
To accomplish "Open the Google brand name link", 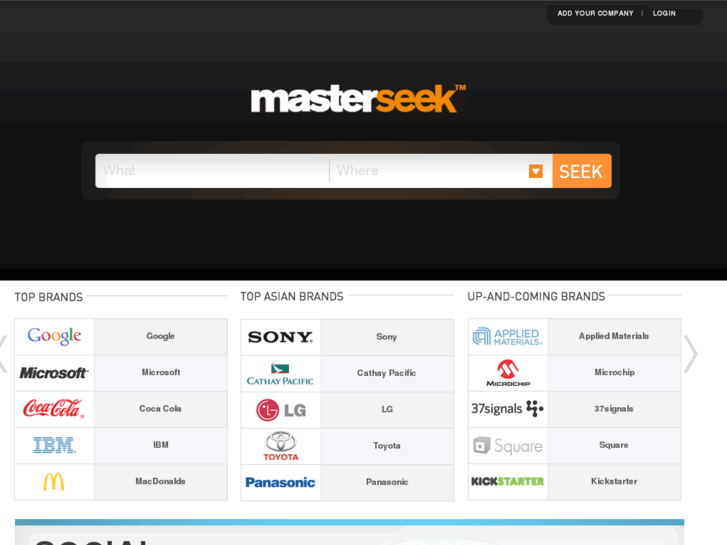I will point(160,336).
